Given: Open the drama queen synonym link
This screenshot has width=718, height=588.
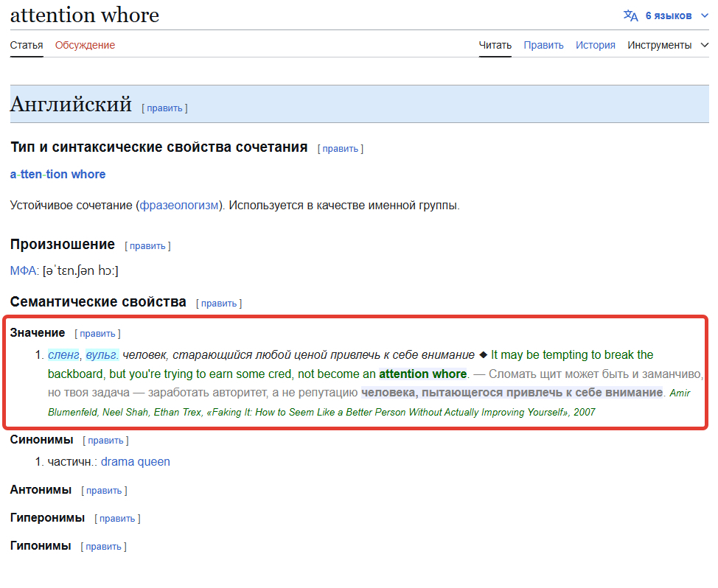Looking at the screenshot, I should tap(135, 462).
